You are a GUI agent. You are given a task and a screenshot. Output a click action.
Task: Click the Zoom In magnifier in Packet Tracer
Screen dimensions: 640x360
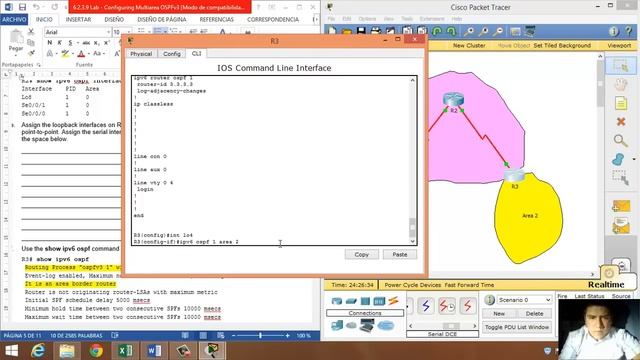pyautogui.click(x=469, y=31)
